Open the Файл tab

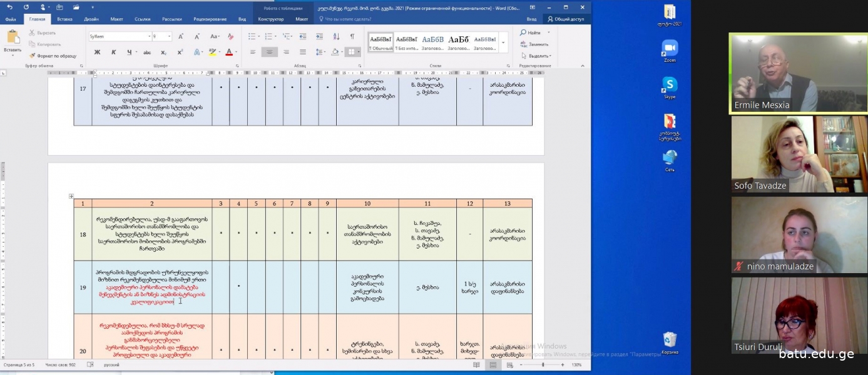point(11,19)
